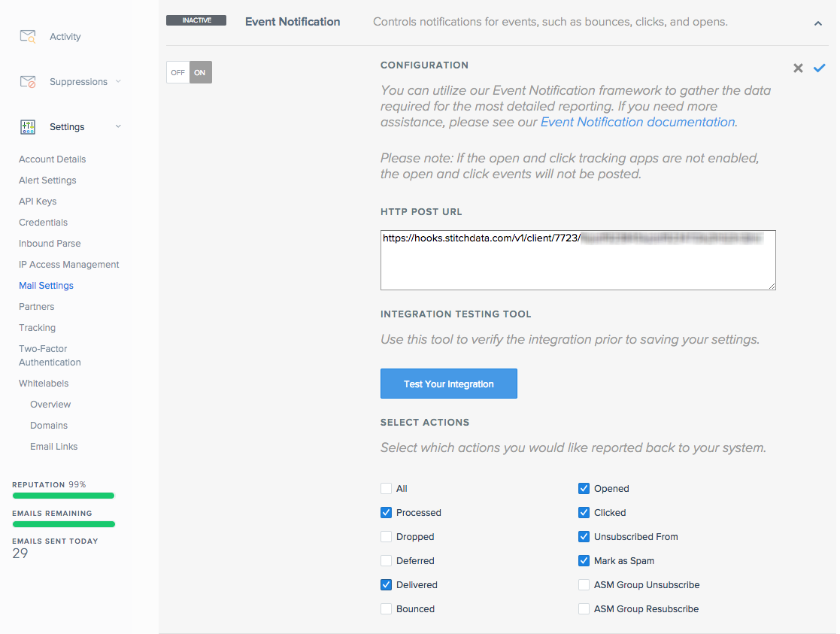Switch the Event Notification toggle to ON
Image resolution: width=840 pixels, height=634 pixels.
click(x=199, y=72)
